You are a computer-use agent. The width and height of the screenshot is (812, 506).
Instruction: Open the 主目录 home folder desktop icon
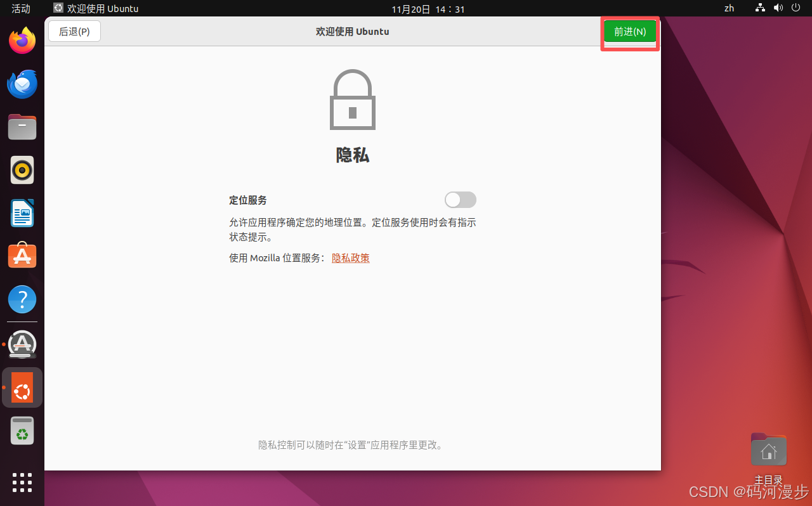(768, 458)
